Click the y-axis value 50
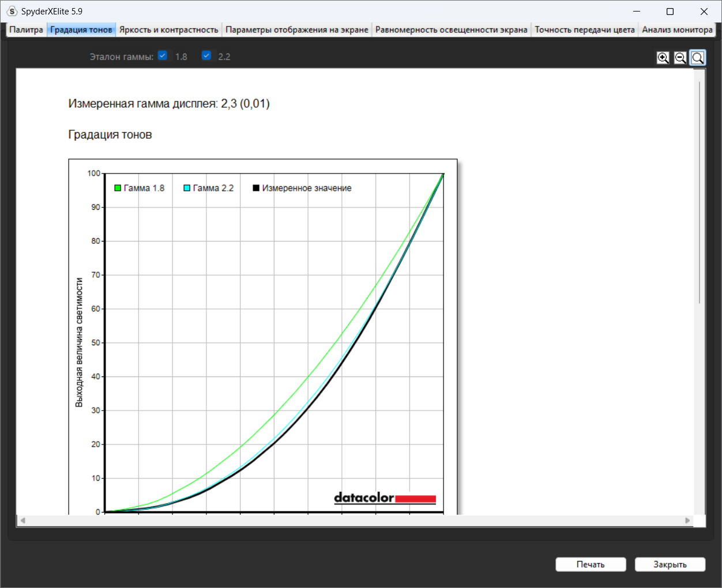 96,342
